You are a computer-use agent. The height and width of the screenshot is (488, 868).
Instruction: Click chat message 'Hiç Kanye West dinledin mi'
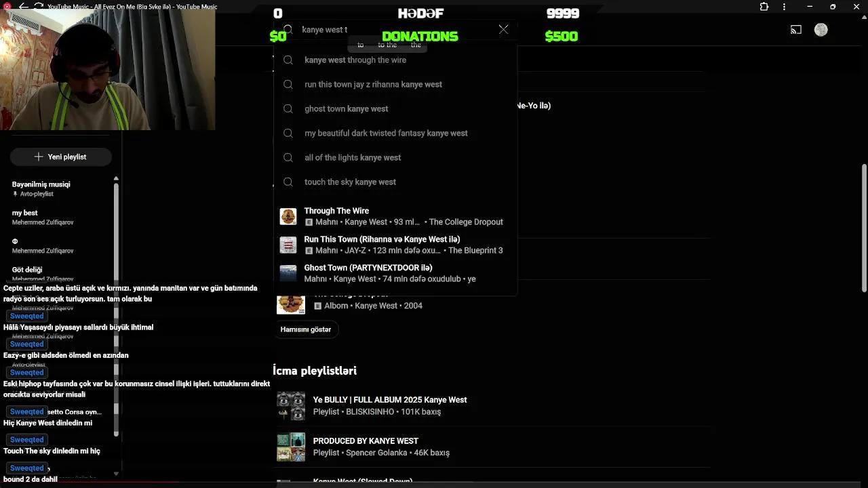[x=47, y=423]
